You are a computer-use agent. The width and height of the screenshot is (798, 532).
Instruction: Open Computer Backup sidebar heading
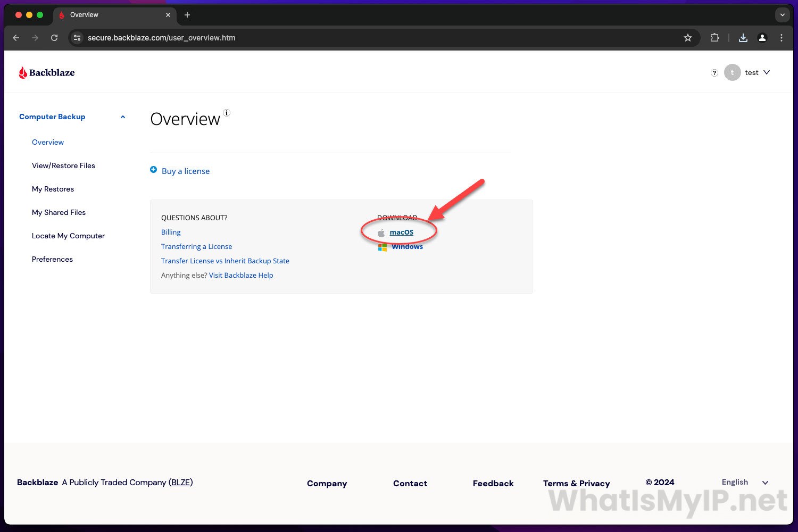[x=52, y=117]
